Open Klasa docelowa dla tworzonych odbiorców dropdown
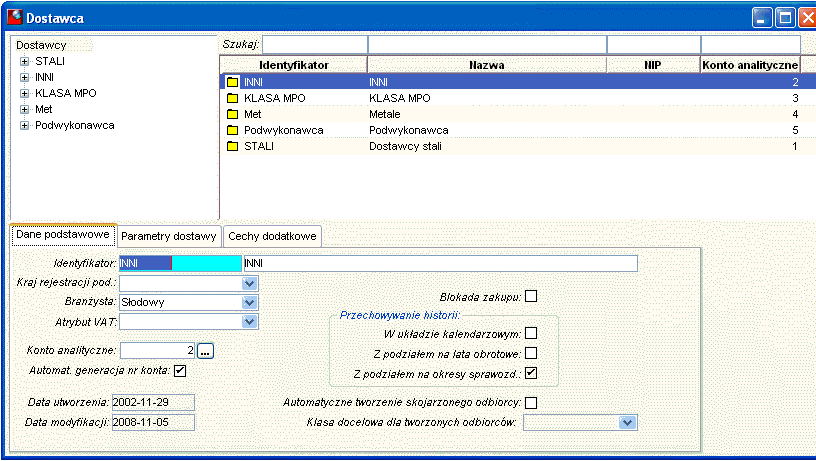The width and height of the screenshot is (816, 461). (628, 422)
